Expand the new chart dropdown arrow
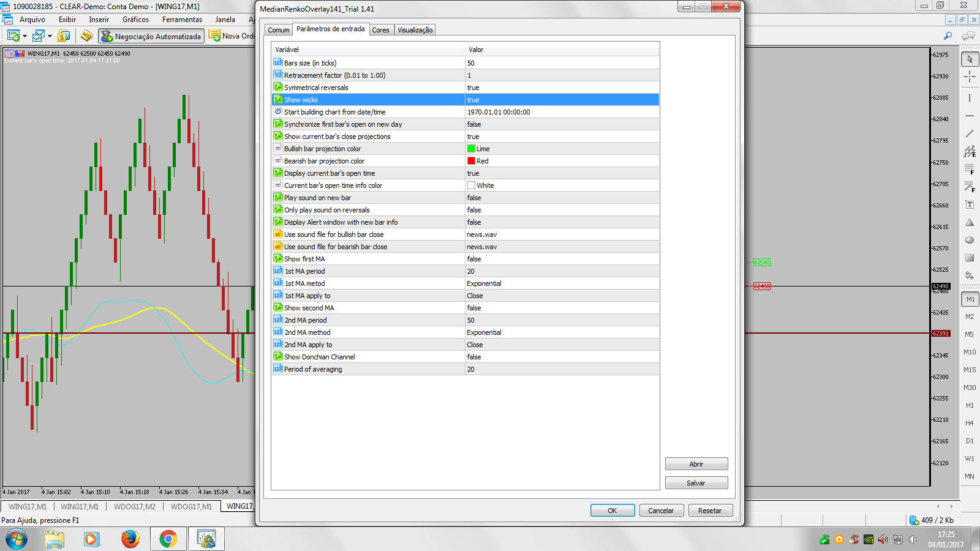This screenshot has height=551, width=980. pyautogui.click(x=24, y=36)
